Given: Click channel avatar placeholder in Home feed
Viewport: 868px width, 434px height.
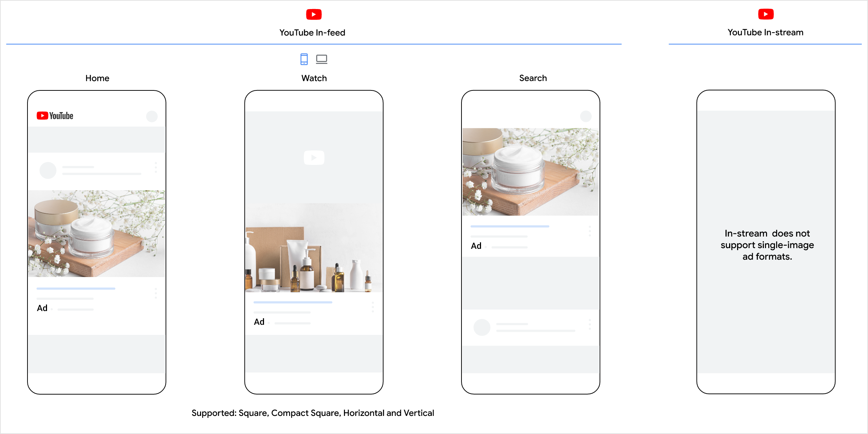Looking at the screenshot, I should click(48, 170).
